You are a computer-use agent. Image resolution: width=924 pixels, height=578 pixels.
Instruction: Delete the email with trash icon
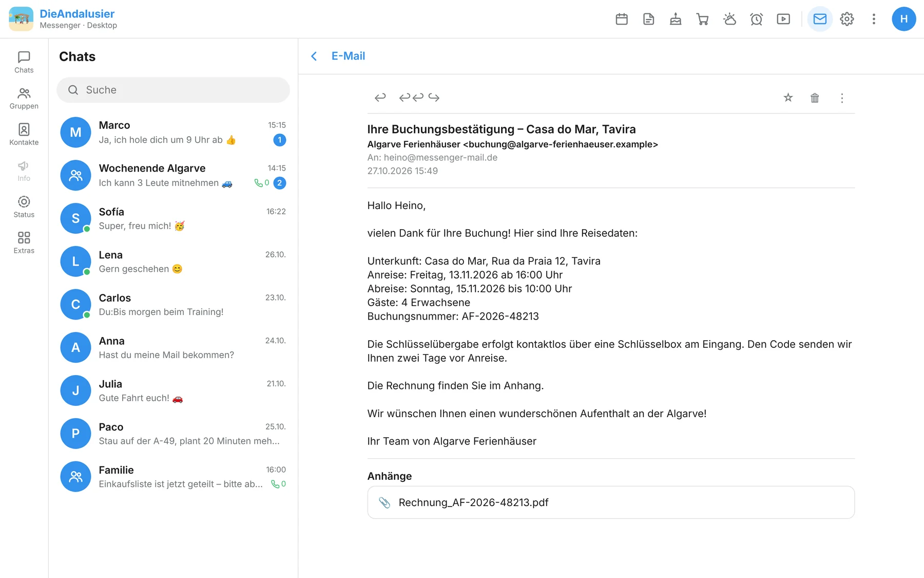tap(815, 98)
